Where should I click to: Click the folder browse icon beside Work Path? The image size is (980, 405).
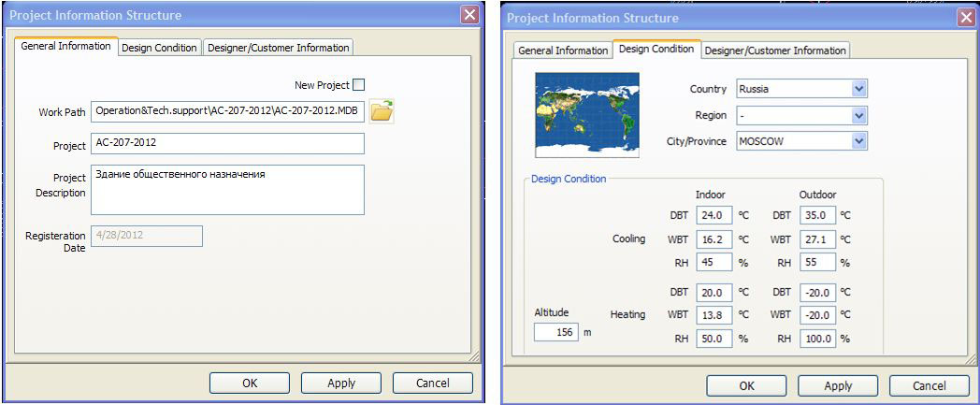382,112
